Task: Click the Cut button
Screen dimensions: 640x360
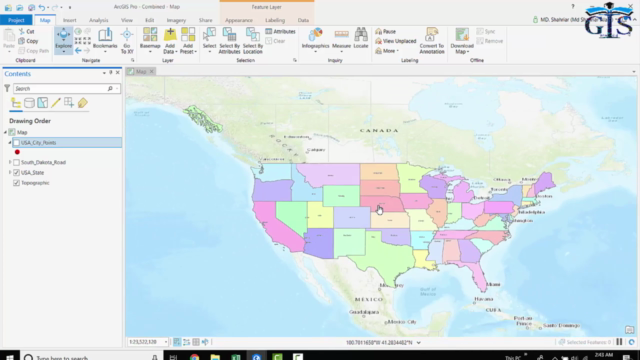Action: tap(27, 31)
